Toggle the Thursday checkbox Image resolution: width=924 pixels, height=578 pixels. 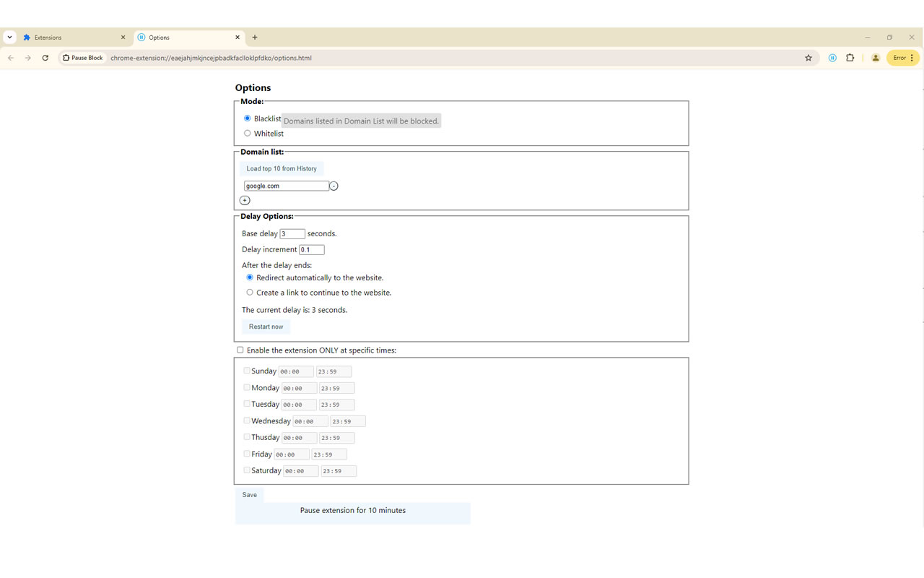247,437
